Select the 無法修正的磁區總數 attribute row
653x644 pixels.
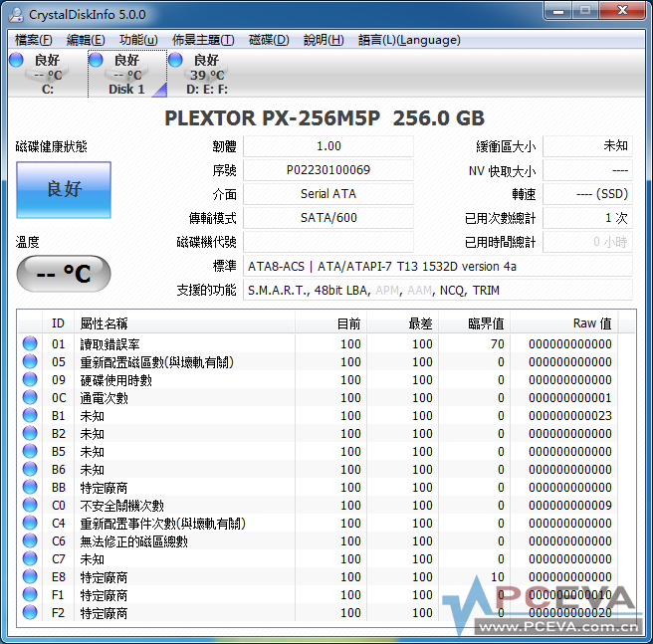click(319, 540)
